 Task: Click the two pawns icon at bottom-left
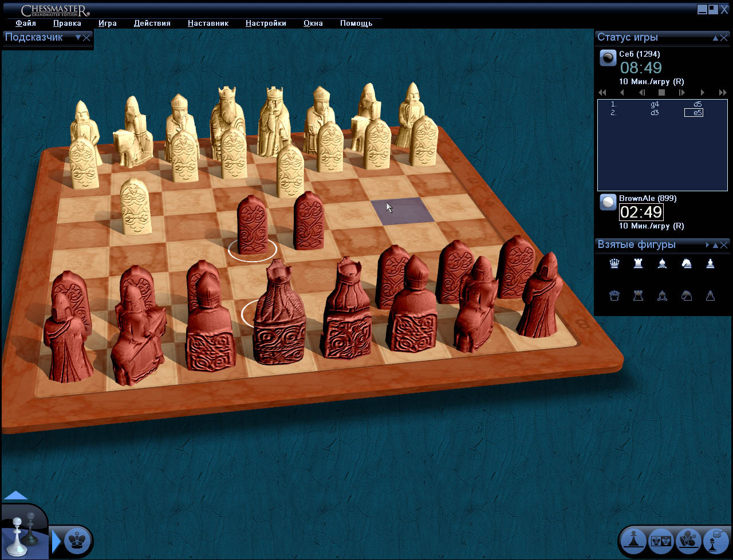pos(24,533)
